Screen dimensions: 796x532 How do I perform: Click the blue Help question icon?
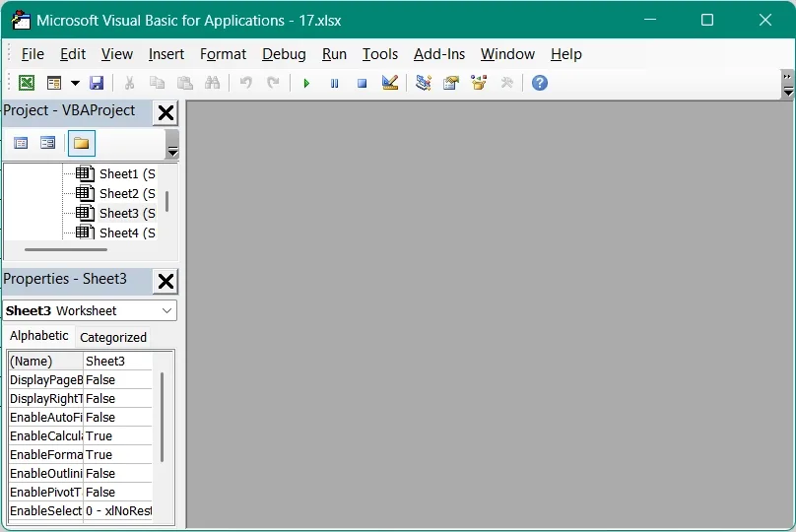point(540,83)
